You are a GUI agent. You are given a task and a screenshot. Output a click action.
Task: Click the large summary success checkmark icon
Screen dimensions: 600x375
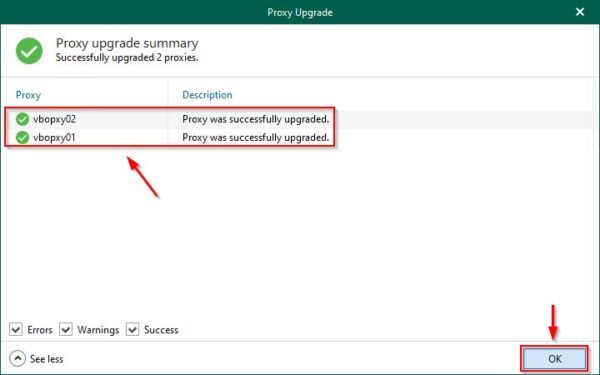[x=29, y=51]
